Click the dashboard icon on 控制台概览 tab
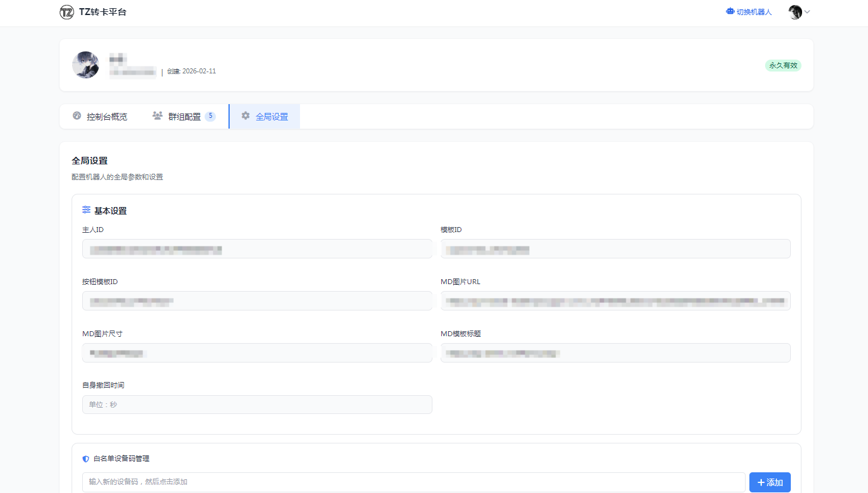Image resolution: width=868 pixels, height=493 pixels. (x=77, y=116)
